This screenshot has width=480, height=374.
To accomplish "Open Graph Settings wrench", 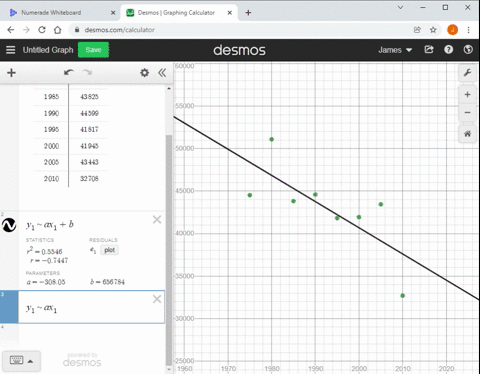I will coord(467,73).
